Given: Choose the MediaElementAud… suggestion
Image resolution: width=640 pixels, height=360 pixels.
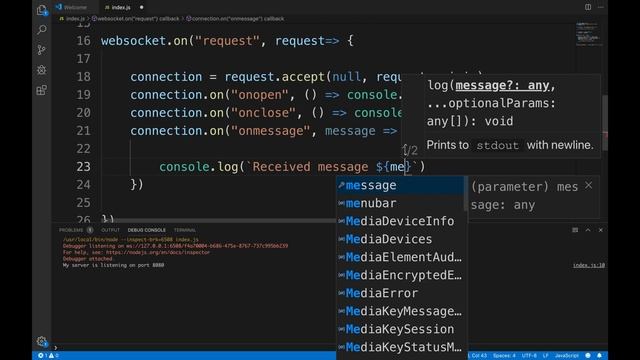Looking at the screenshot, I should click(400, 257).
